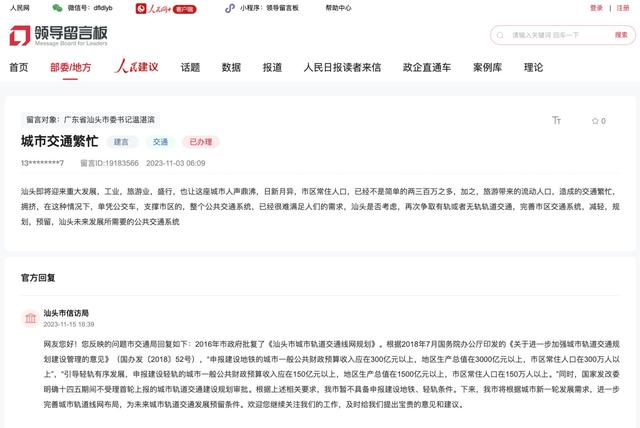Switch to the 报道 tab
640x428 pixels.
click(272, 67)
